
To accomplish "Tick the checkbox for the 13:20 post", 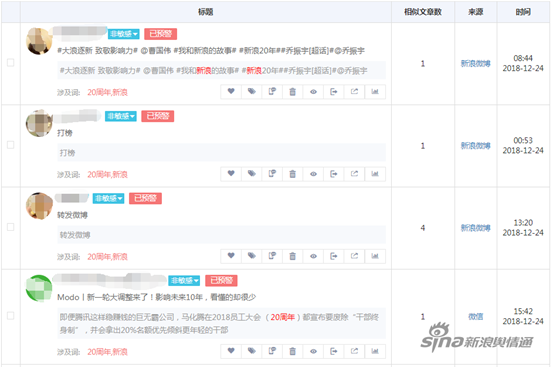I will coord(11,227).
